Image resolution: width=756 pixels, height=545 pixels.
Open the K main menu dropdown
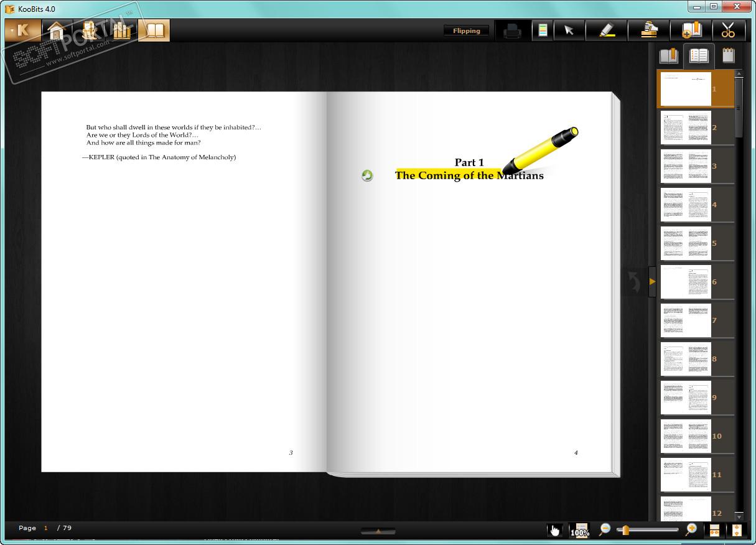coord(22,30)
